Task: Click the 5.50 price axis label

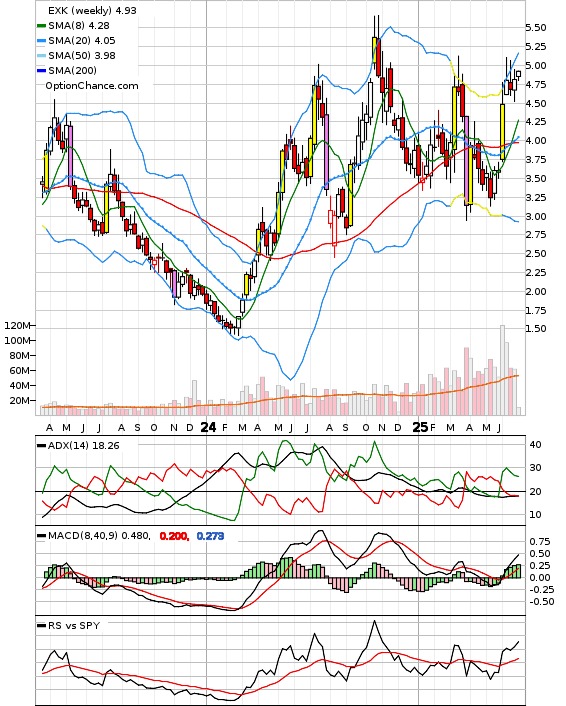Action: click(536, 27)
